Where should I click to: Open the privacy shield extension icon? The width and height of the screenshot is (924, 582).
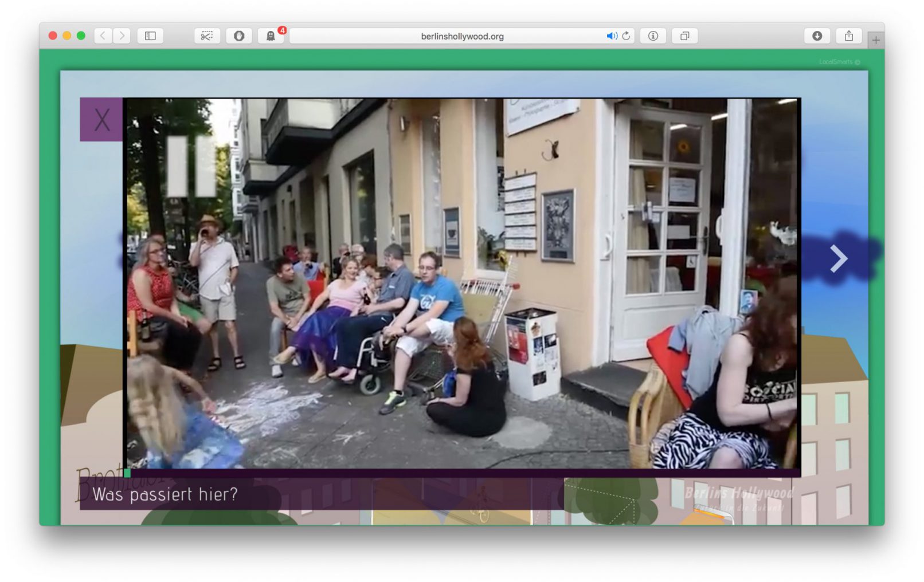point(239,36)
